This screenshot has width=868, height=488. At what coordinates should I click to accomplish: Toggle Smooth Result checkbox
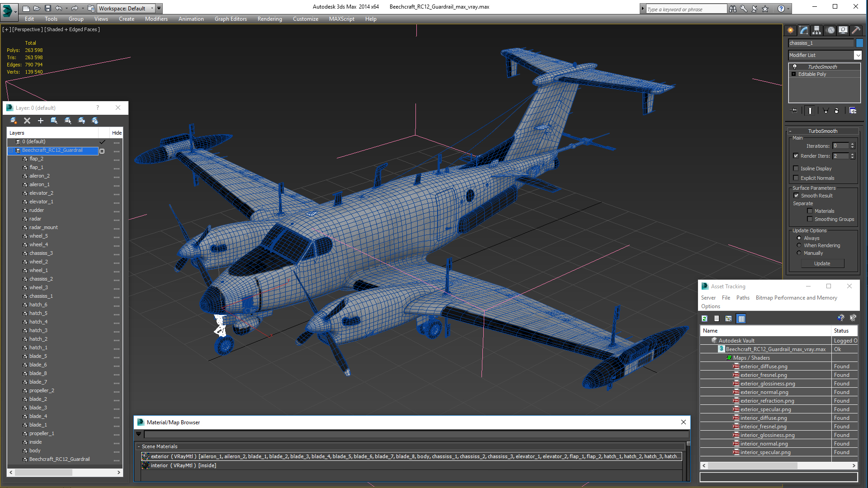[x=796, y=196]
